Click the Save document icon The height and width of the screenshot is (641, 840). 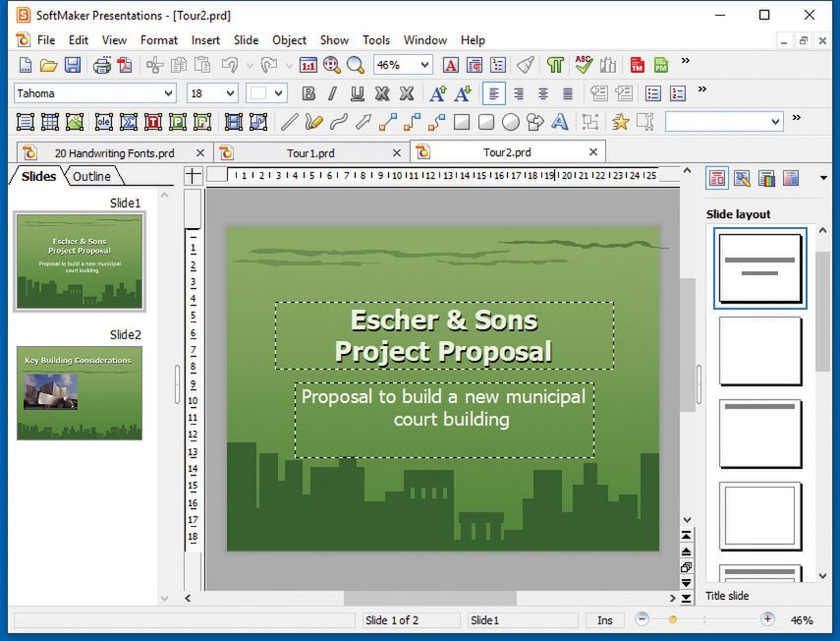[73, 66]
